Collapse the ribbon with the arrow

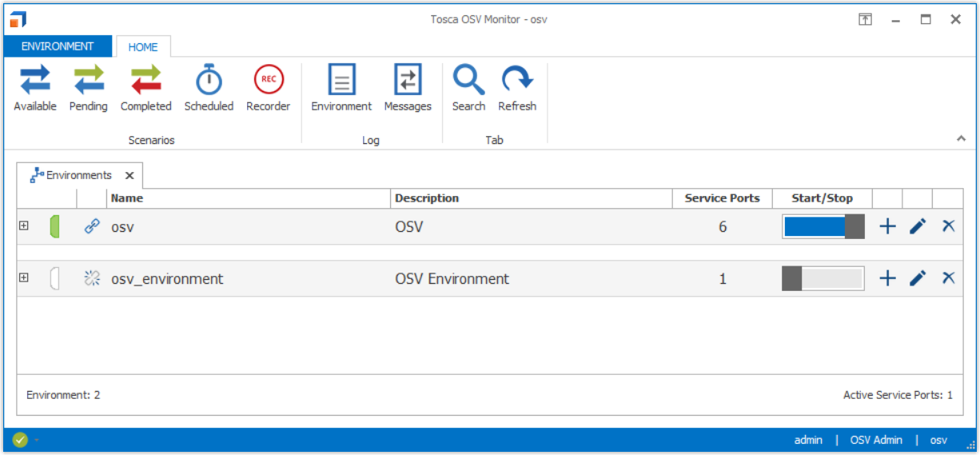point(961,139)
